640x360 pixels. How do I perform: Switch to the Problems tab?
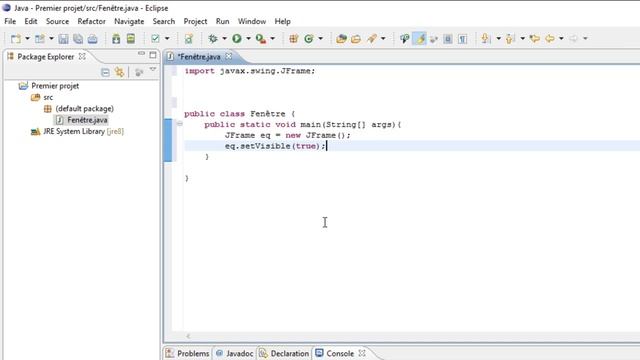point(188,353)
